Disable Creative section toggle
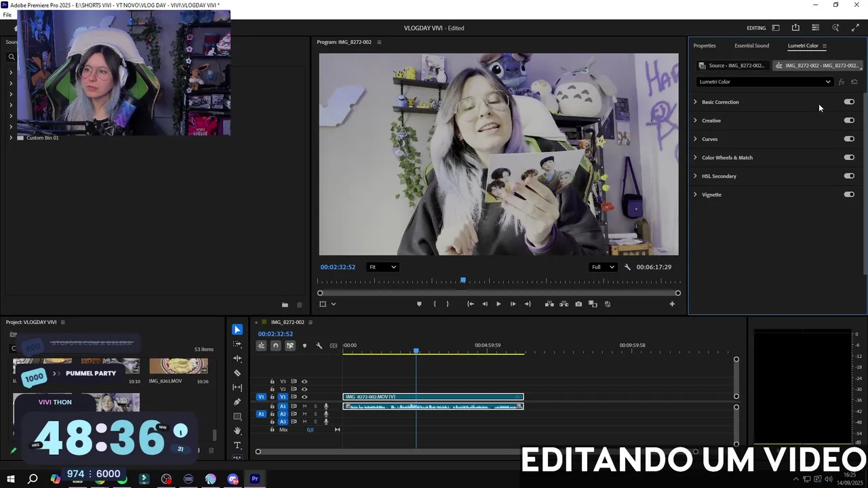This screenshot has height=488, width=868. click(x=849, y=120)
